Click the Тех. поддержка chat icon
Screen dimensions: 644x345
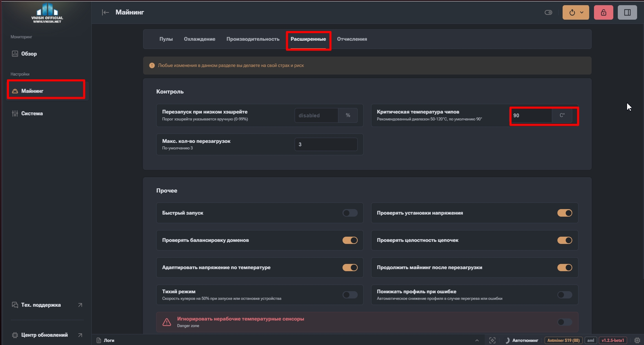(x=15, y=305)
